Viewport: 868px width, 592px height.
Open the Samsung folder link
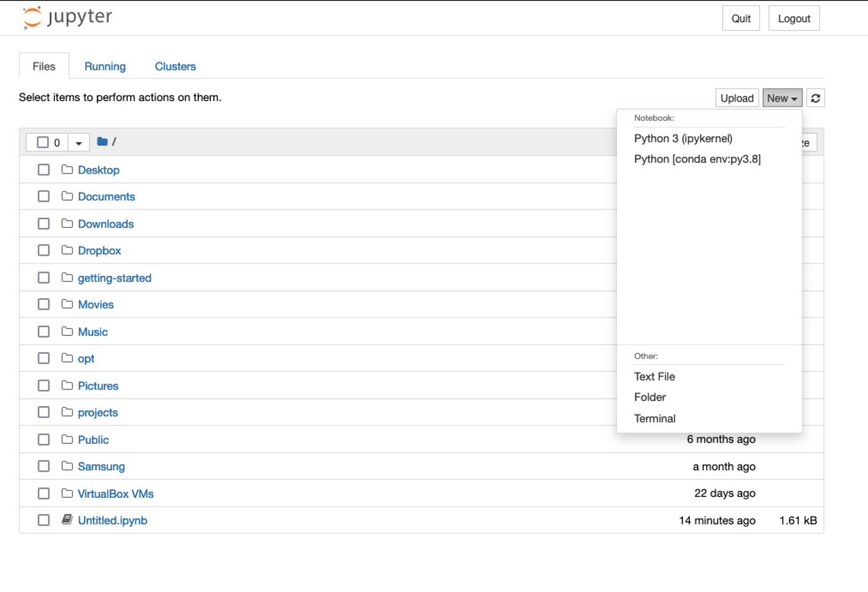coord(102,466)
